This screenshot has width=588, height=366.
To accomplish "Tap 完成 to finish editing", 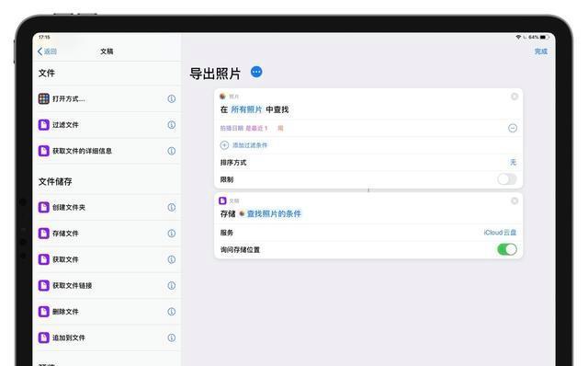I will tap(541, 51).
